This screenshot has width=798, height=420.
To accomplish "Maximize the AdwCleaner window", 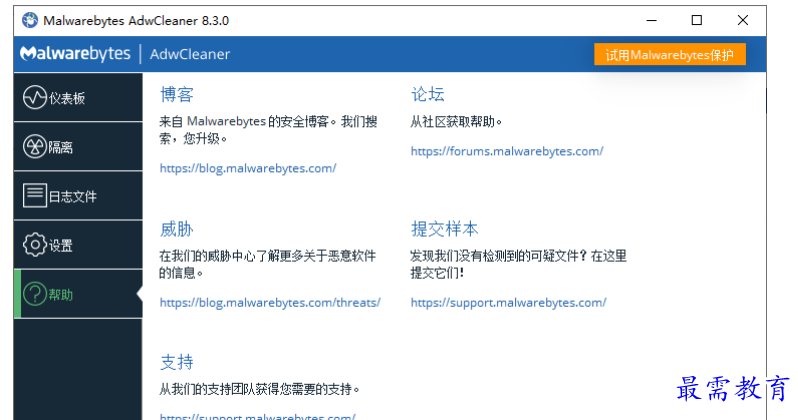I will point(697,20).
